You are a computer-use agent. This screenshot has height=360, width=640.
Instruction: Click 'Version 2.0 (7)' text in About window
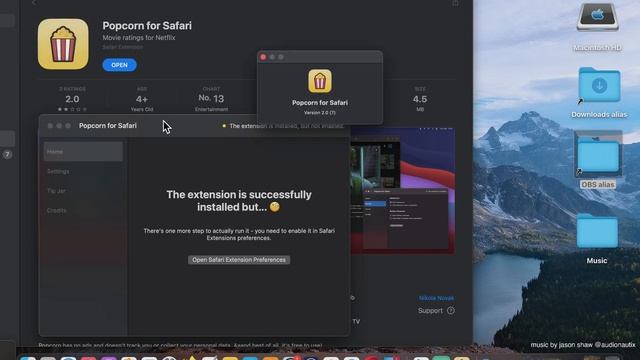coord(320,113)
